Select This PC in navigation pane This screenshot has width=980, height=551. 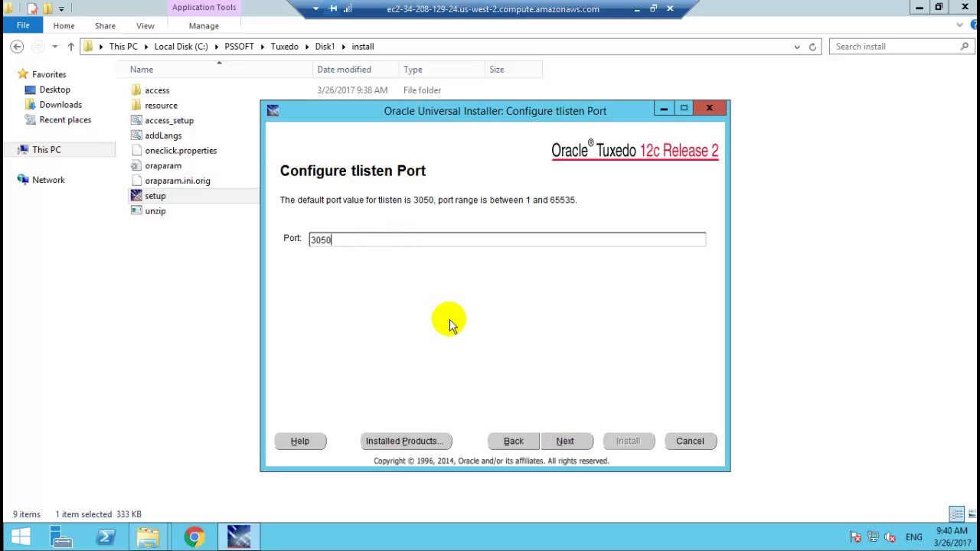pyautogui.click(x=46, y=150)
